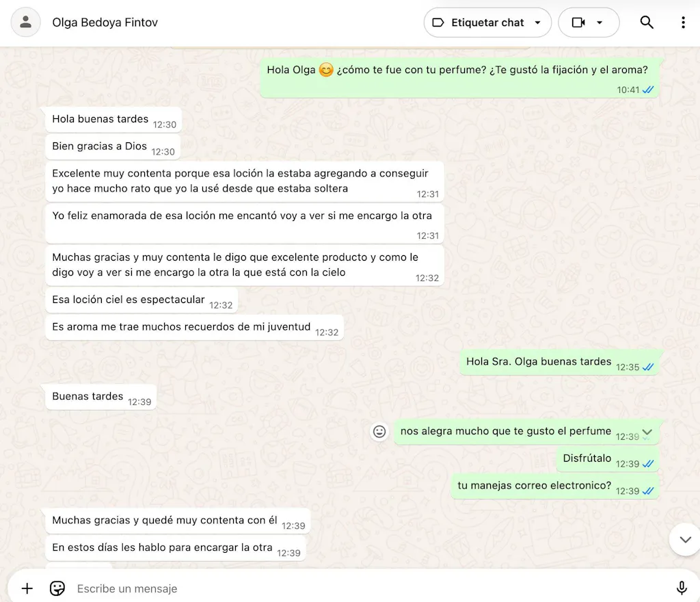
Task: Click the plus attach icon
Action: [x=27, y=588]
